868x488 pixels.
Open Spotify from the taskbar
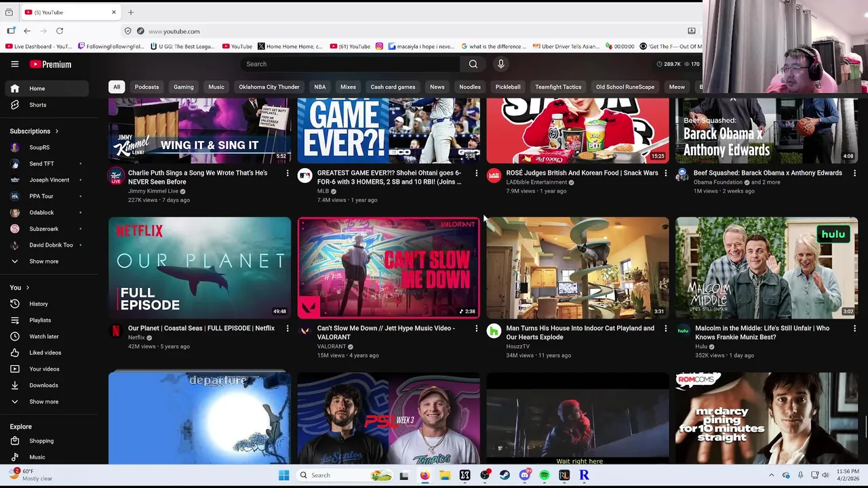click(545, 475)
